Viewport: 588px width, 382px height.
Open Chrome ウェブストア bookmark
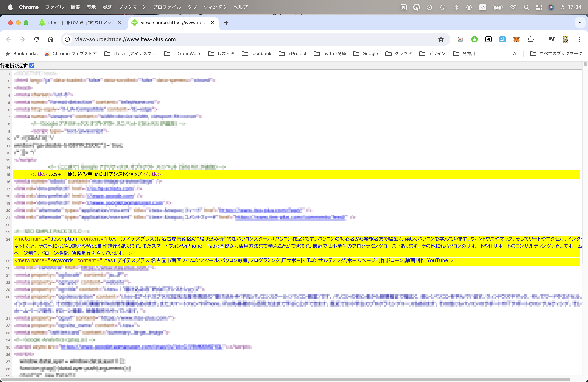[x=71, y=54]
